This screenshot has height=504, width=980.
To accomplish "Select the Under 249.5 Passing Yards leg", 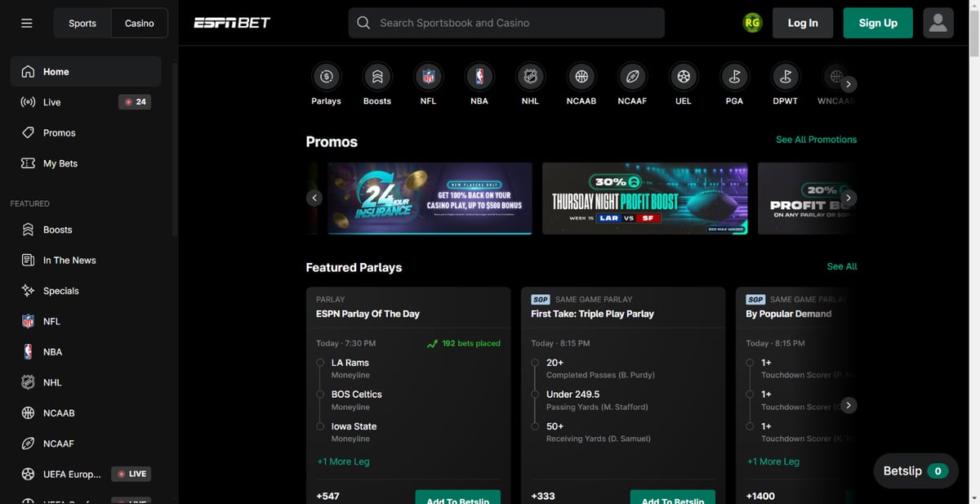I will pyautogui.click(x=597, y=400).
